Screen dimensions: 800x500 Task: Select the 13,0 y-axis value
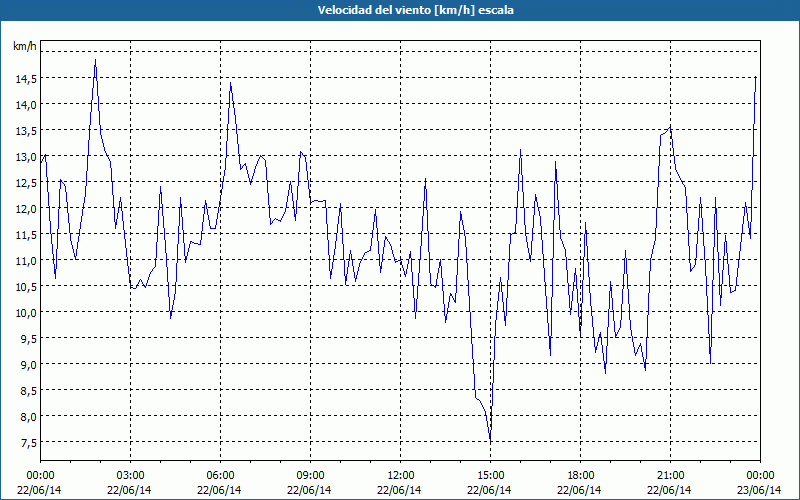pos(25,157)
